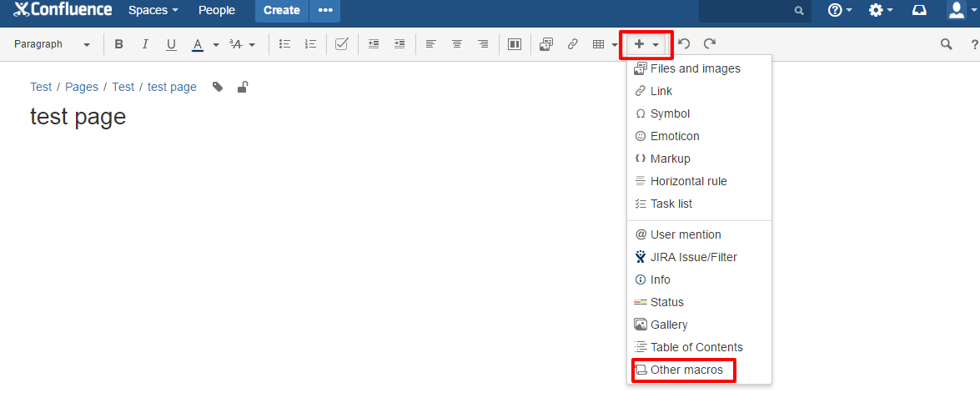Click the test page title field

coord(78,116)
